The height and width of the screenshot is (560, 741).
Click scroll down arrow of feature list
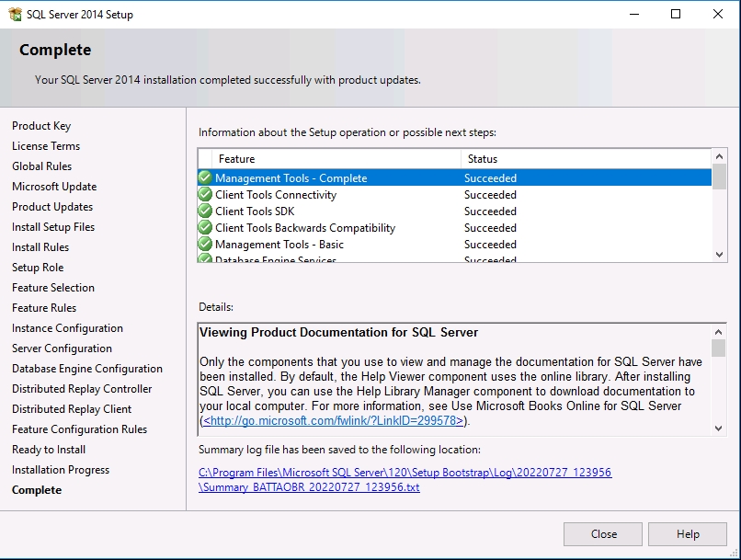719,255
